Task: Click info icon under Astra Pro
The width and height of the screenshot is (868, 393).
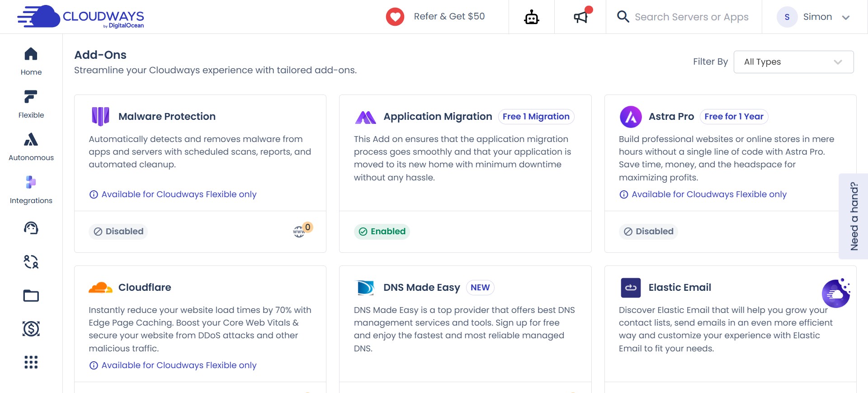Action: coord(624,194)
